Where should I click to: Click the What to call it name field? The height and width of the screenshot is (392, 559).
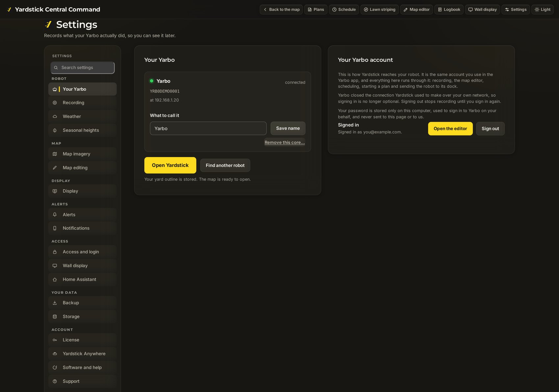(208, 128)
